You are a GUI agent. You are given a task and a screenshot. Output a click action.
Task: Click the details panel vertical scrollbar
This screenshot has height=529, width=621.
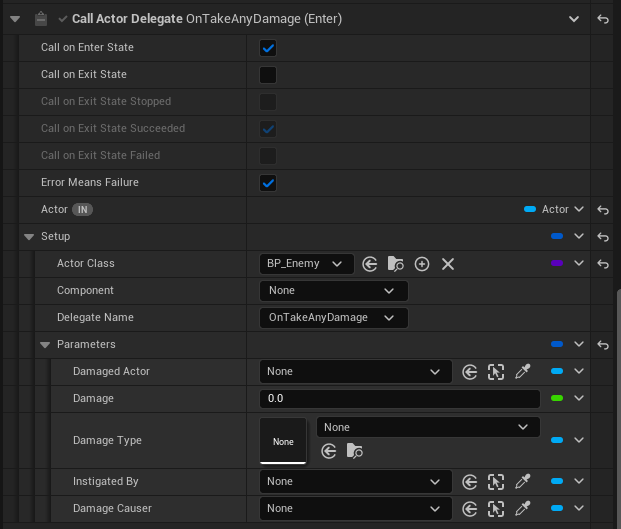618,408
